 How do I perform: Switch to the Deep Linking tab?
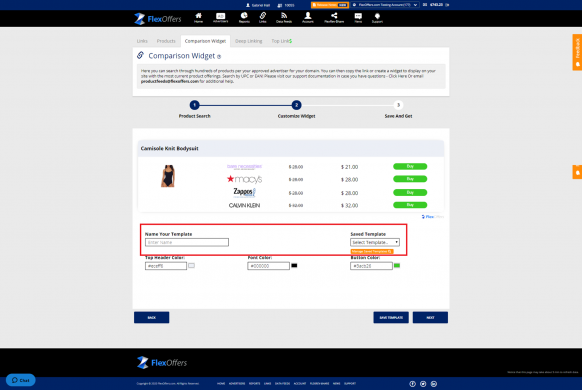pyautogui.click(x=249, y=41)
